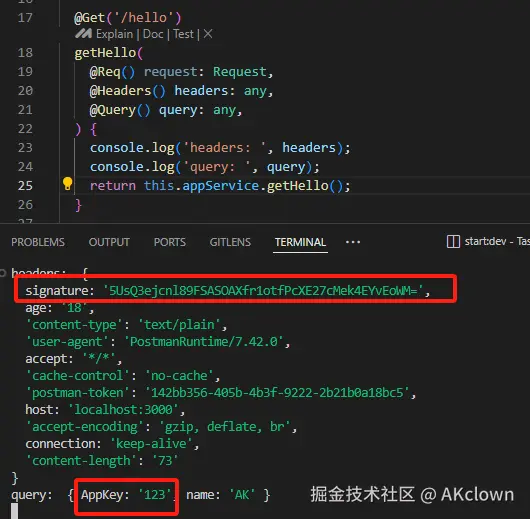Screen dimensions: 530x519
Task: Click the terminal cursor block at the prompt
Action: pos(15,511)
